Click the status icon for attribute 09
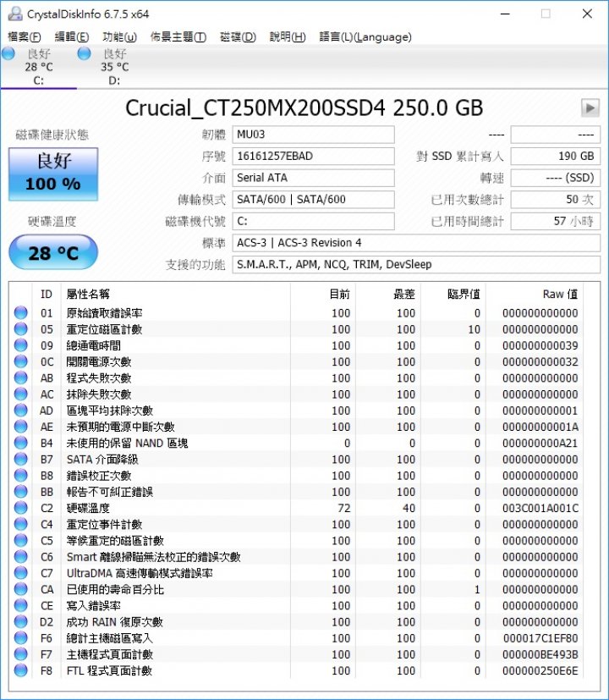The height and width of the screenshot is (700, 609). (x=21, y=345)
